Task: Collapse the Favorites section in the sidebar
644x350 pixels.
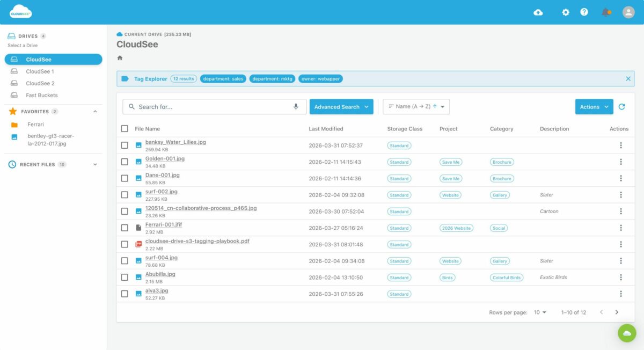Action: (95, 111)
